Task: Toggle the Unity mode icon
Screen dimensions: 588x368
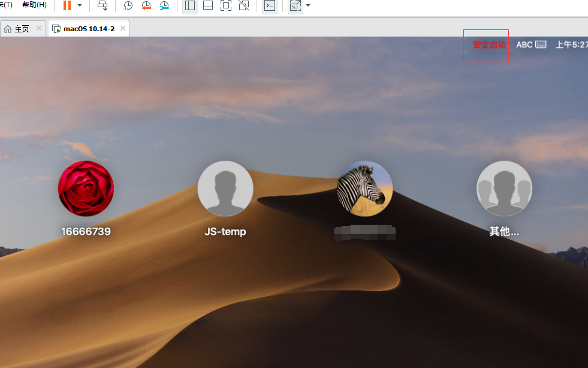Action: coord(244,5)
